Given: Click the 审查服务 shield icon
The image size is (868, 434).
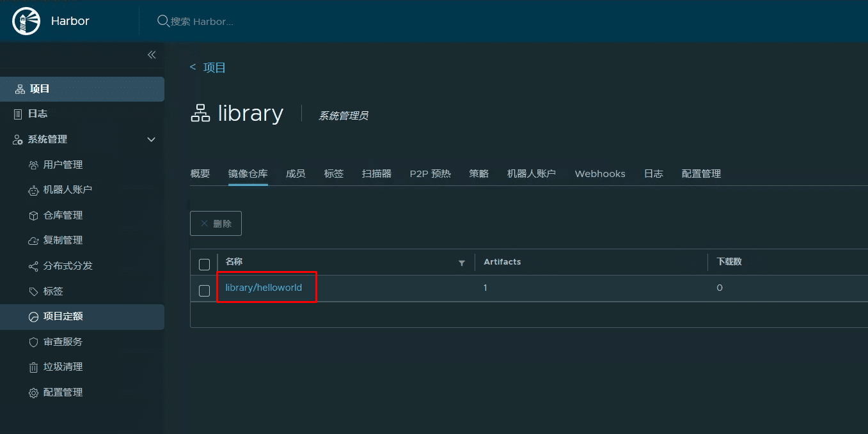Looking at the screenshot, I should (34, 342).
